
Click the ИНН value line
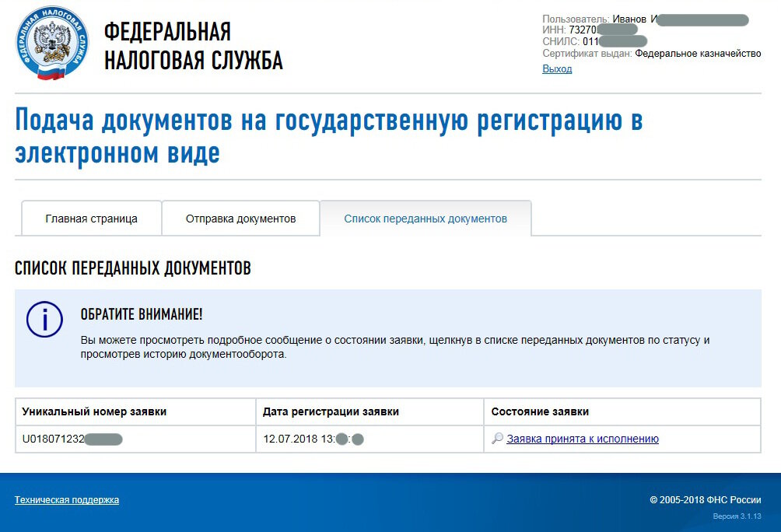pos(590,30)
